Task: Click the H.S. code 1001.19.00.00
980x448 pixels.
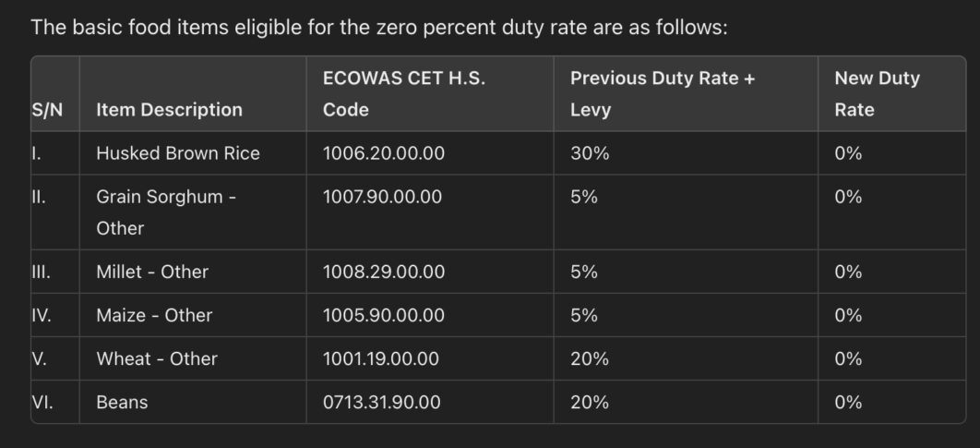Action: [x=381, y=358]
